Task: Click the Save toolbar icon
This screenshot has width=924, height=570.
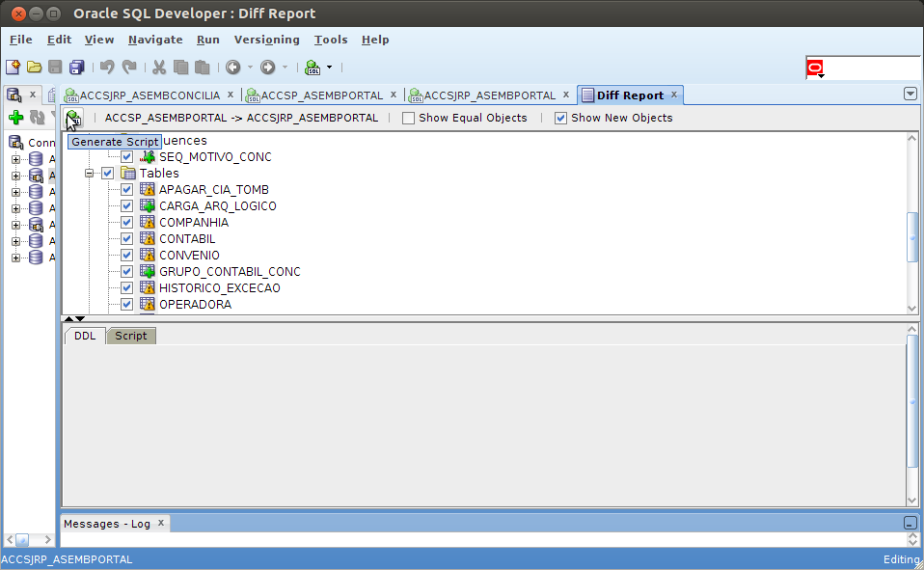Action: [x=55, y=68]
